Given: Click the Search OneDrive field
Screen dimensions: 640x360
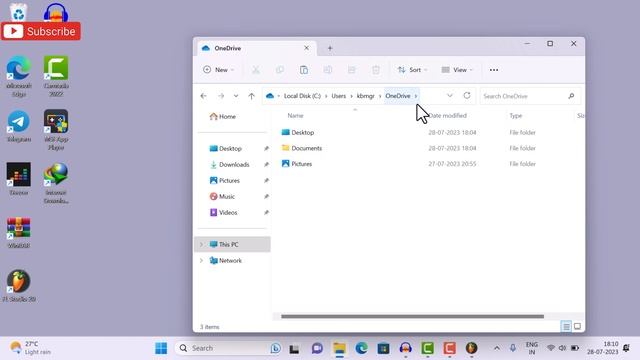Looking at the screenshot, I should click(x=530, y=96).
